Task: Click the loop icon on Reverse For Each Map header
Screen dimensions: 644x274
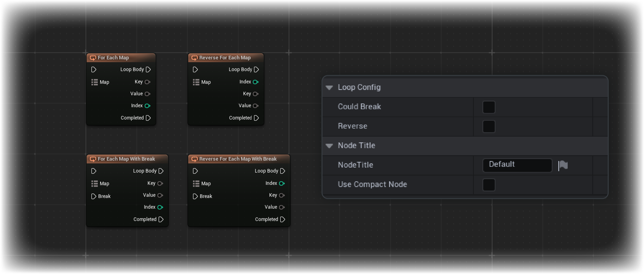Action: coord(195,57)
